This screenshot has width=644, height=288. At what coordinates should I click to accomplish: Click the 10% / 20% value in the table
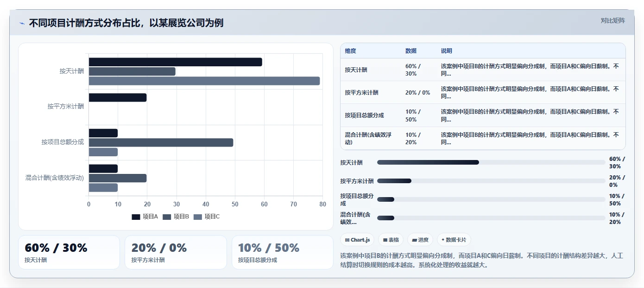pyautogui.click(x=413, y=139)
